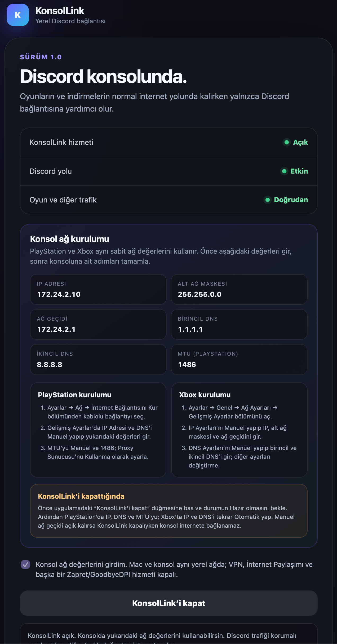This screenshot has height=644, width=337.
Task: Click the Doğrudan status text
Action: click(291, 200)
